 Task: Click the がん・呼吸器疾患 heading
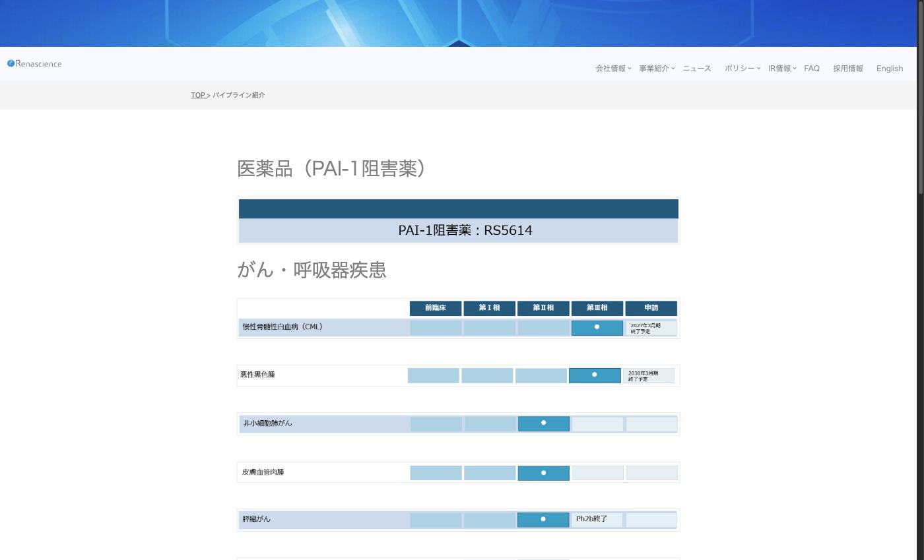(312, 270)
